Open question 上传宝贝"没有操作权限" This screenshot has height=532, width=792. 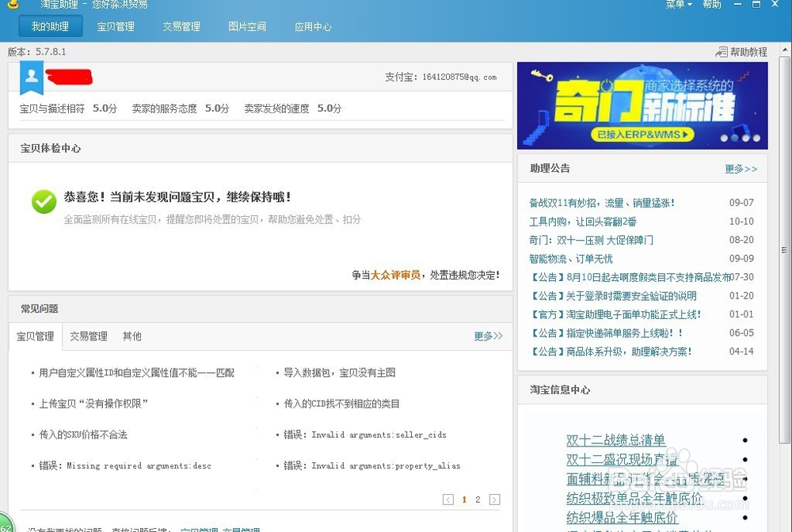93,404
